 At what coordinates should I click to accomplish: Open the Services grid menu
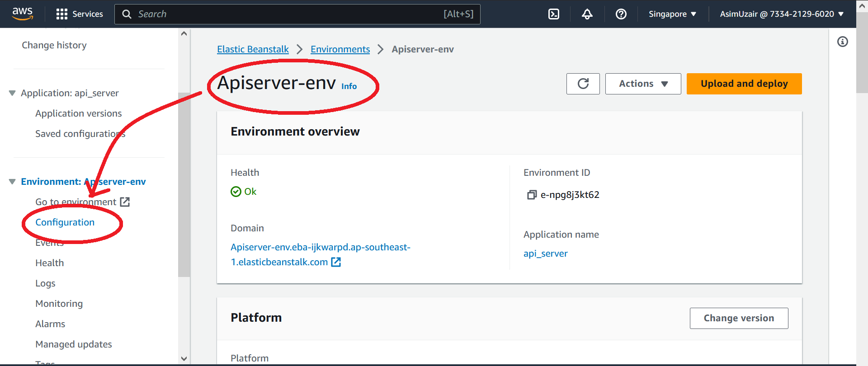coord(62,14)
